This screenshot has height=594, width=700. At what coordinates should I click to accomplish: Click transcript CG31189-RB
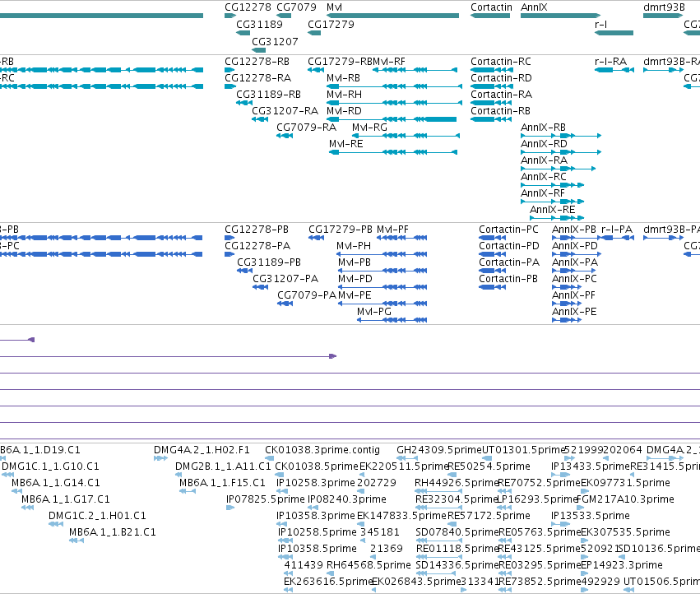coord(268,95)
